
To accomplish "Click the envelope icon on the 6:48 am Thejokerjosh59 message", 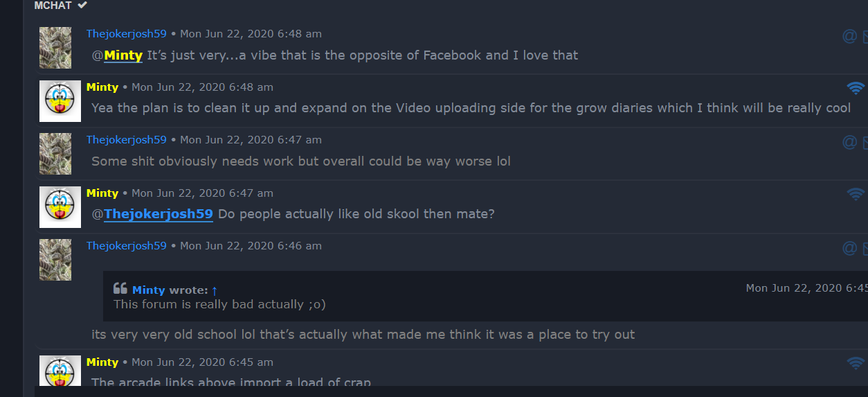I will (x=865, y=36).
